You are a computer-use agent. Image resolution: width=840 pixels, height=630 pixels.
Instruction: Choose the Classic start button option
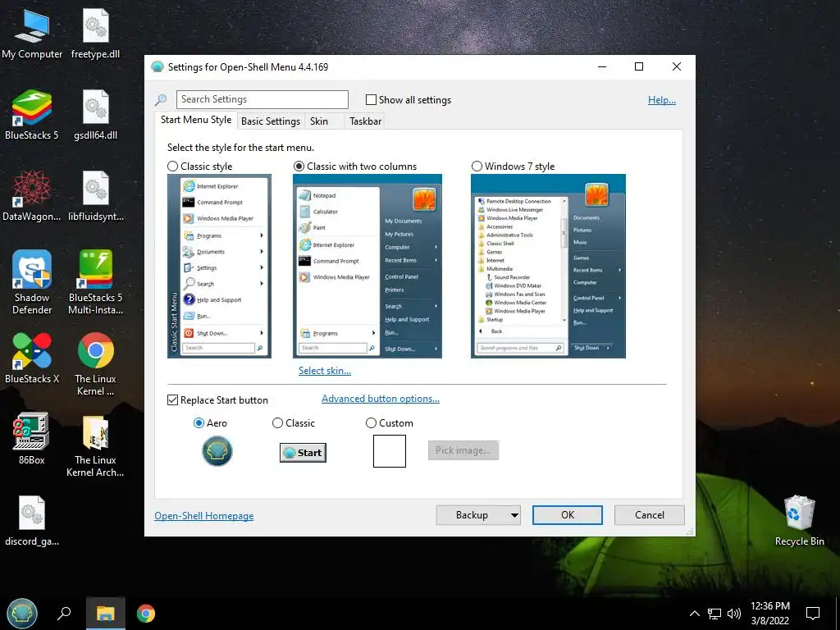click(277, 423)
